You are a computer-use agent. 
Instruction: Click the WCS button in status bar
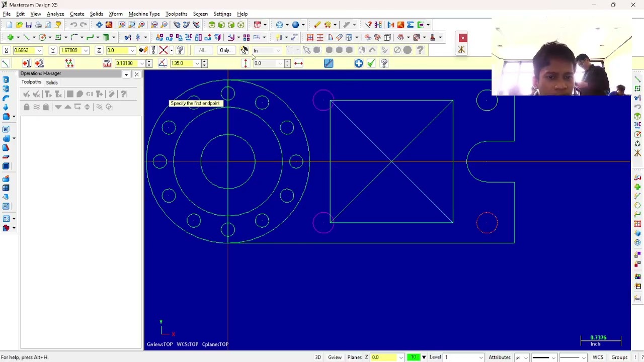(598, 357)
